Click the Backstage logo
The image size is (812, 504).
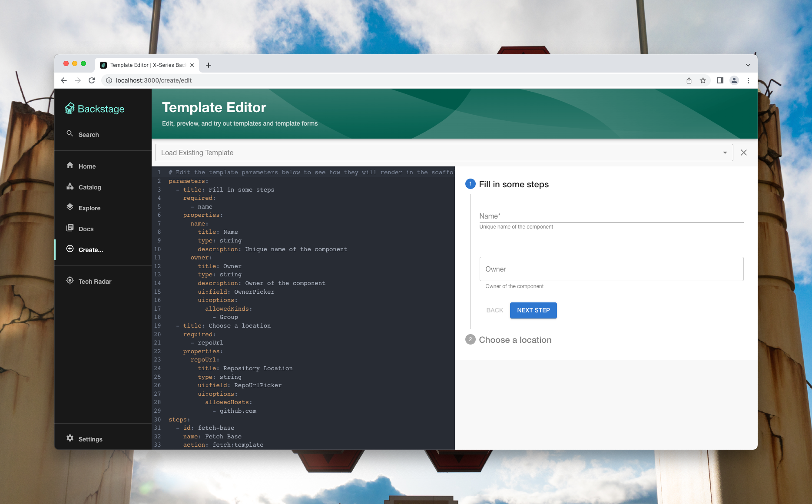(94, 109)
